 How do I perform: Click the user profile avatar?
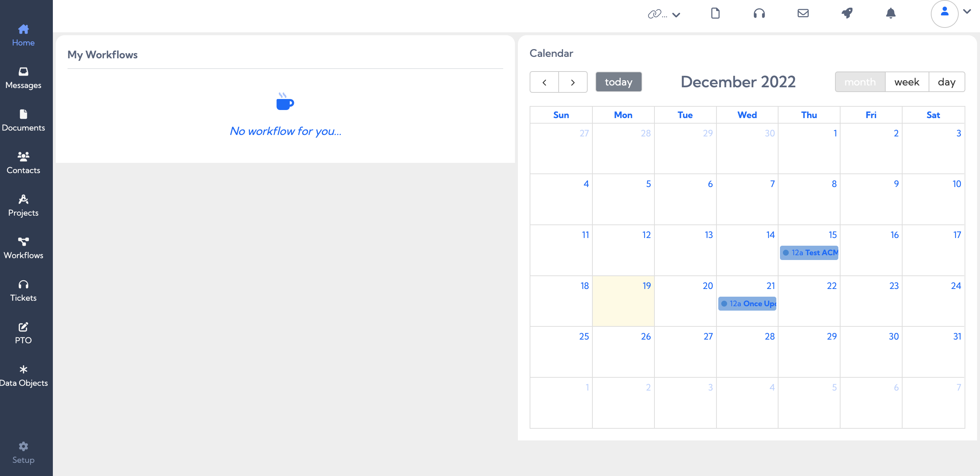944,14
